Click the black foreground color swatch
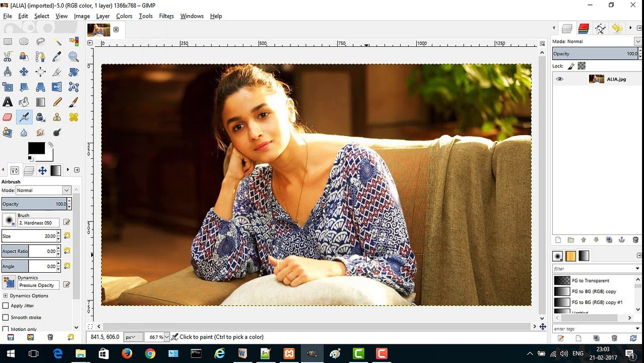This screenshot has height=363, width=644. click(36, 148)
